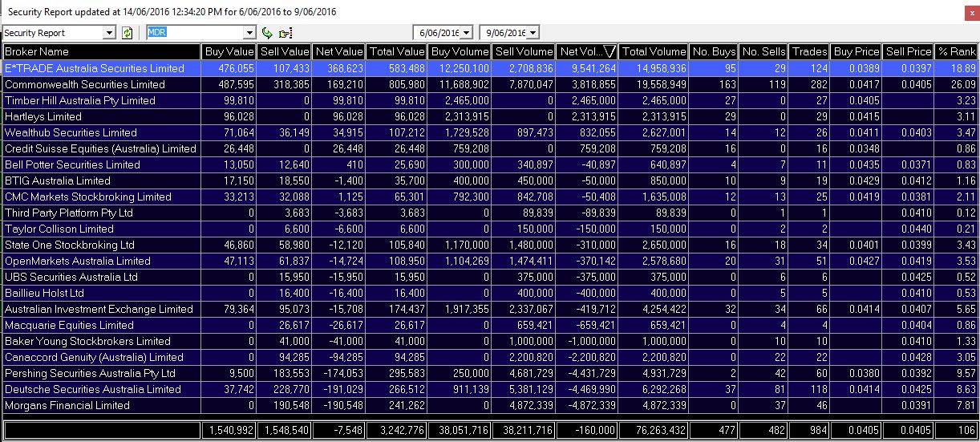Click the pointing hand list icon

click(285, 33)
